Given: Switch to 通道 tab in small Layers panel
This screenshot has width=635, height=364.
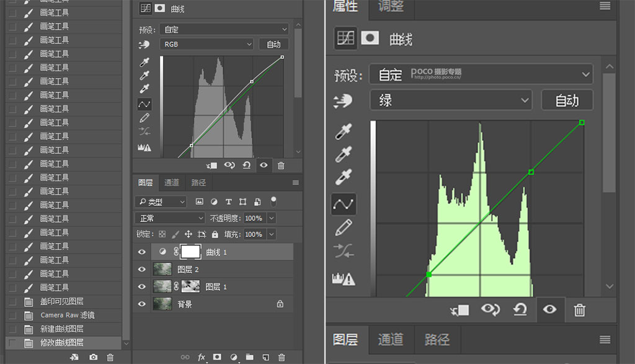Looking at the screenshot, I should [x=172, y=182].
